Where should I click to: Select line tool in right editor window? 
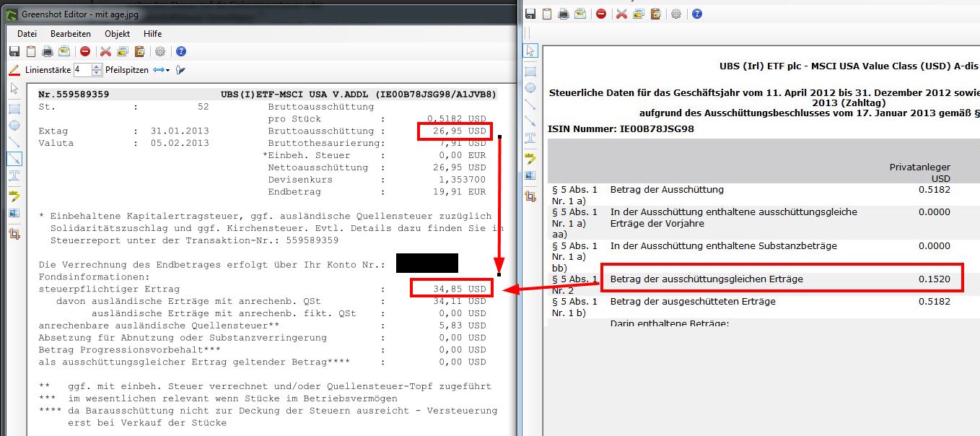530,105
